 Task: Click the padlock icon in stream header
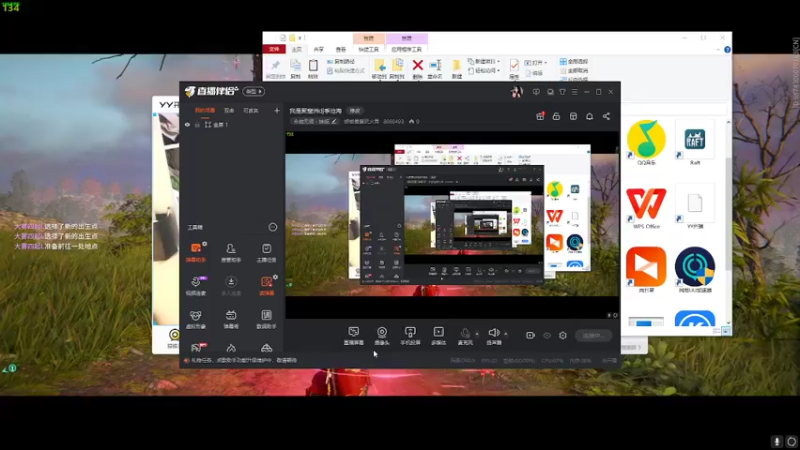click(x=556, y=116)
